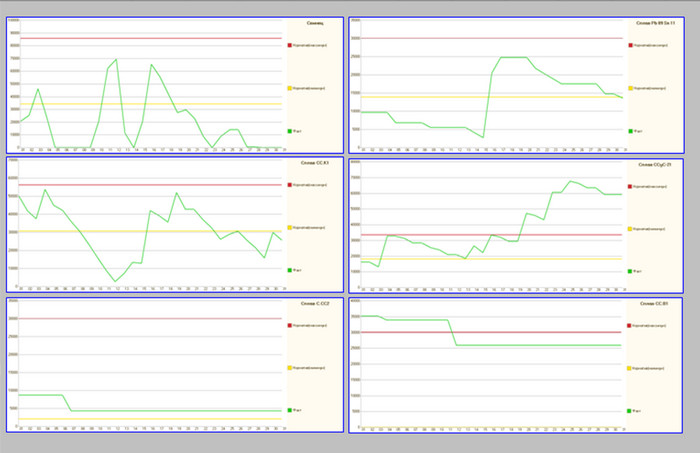The width and height of the screenshot is (700, 453).
Task: Click the red legend swatch in Свинец chart
Action: 290,45
